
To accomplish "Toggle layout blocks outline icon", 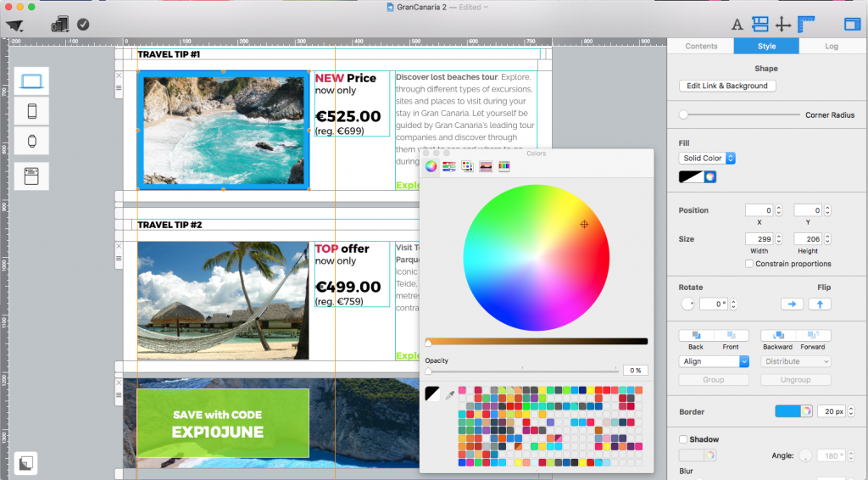I will [760, 24].
